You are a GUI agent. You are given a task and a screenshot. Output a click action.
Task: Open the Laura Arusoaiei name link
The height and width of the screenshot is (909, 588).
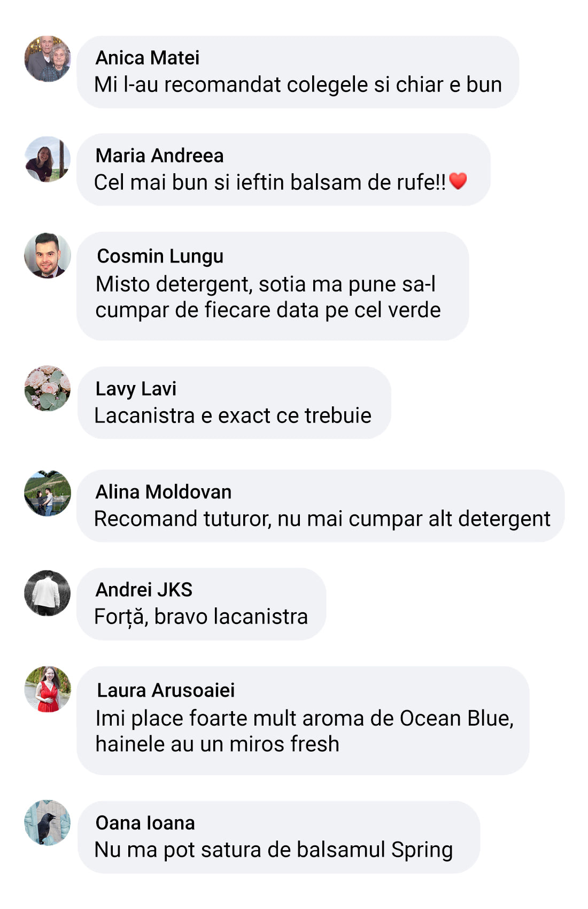click(x=166, y=690)
